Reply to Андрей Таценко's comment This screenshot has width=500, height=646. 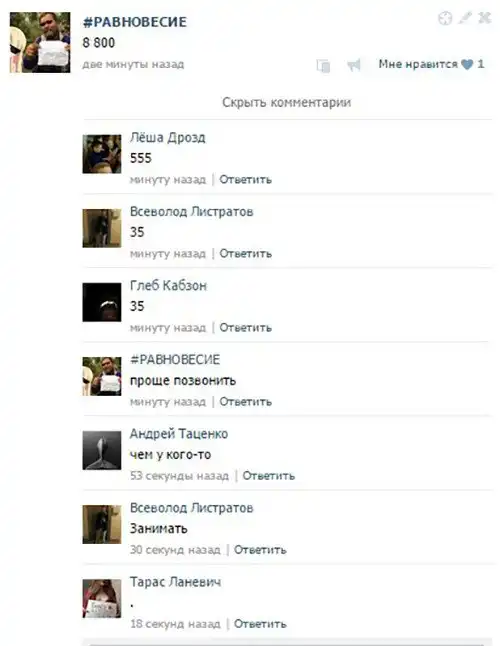click(269, 476)
